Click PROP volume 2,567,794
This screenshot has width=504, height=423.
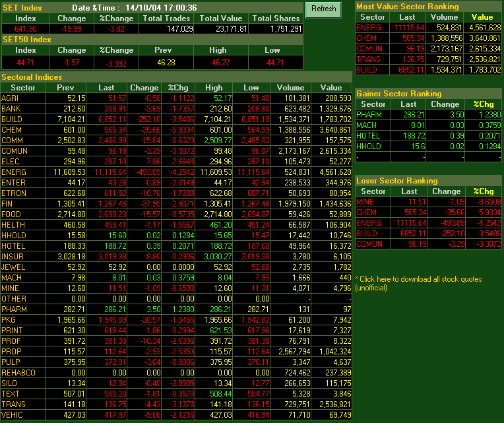(294, 352)
